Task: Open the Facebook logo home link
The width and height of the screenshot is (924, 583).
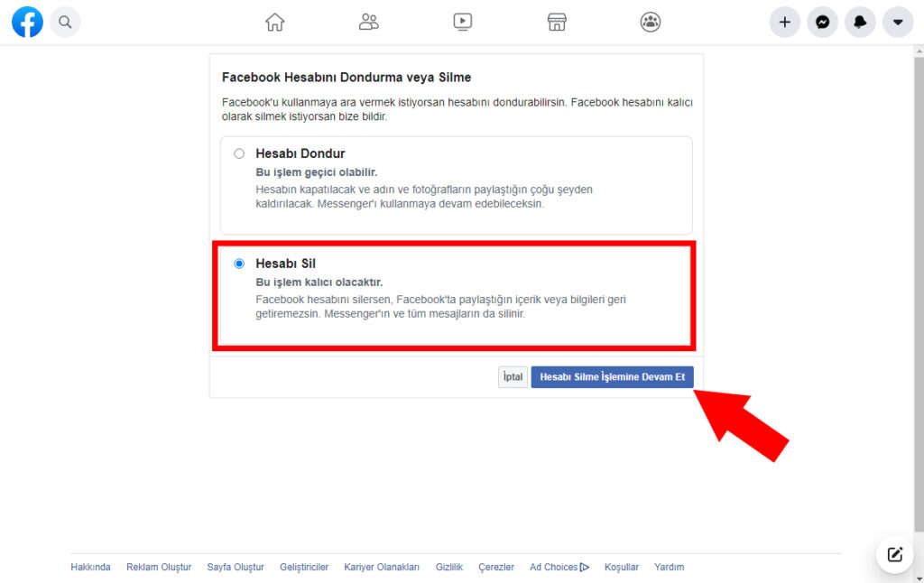Action: pos(27,22)
